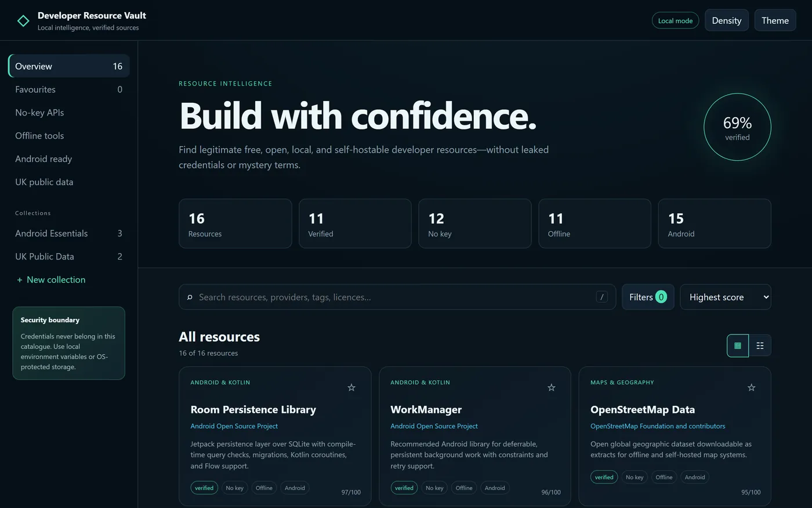Screen dimensions: 812x508
Task: Click the magnifier icon in the search bar
Action: click(190, 297)
